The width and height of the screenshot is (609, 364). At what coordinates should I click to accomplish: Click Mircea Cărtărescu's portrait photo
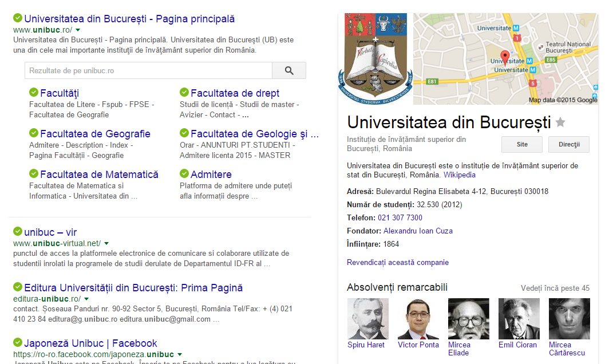(570, 319)
